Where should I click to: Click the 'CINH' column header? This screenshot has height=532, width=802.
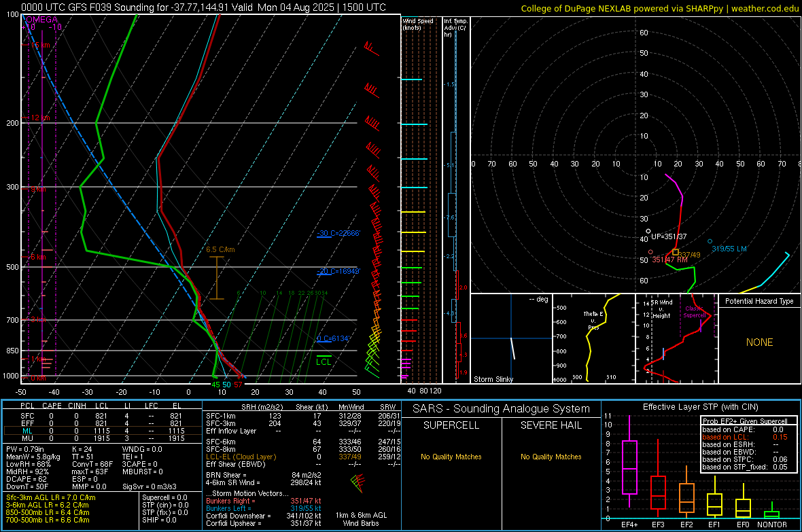[77, 406]
